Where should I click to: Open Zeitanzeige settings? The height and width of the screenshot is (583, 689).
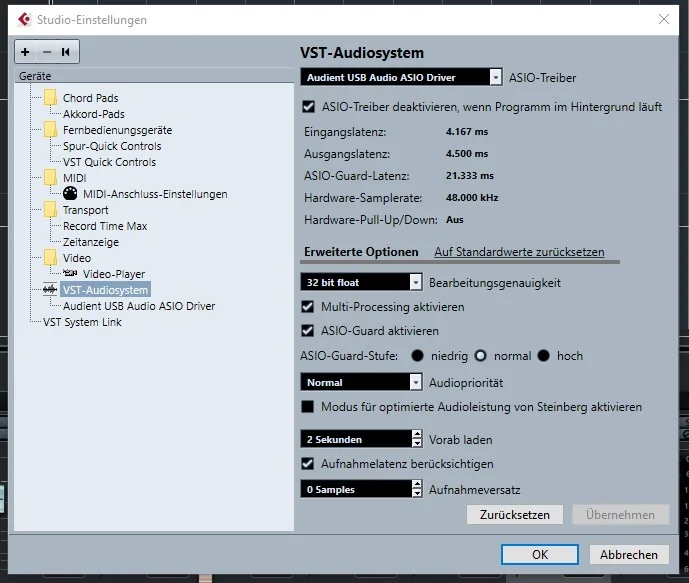pos(91,242)
